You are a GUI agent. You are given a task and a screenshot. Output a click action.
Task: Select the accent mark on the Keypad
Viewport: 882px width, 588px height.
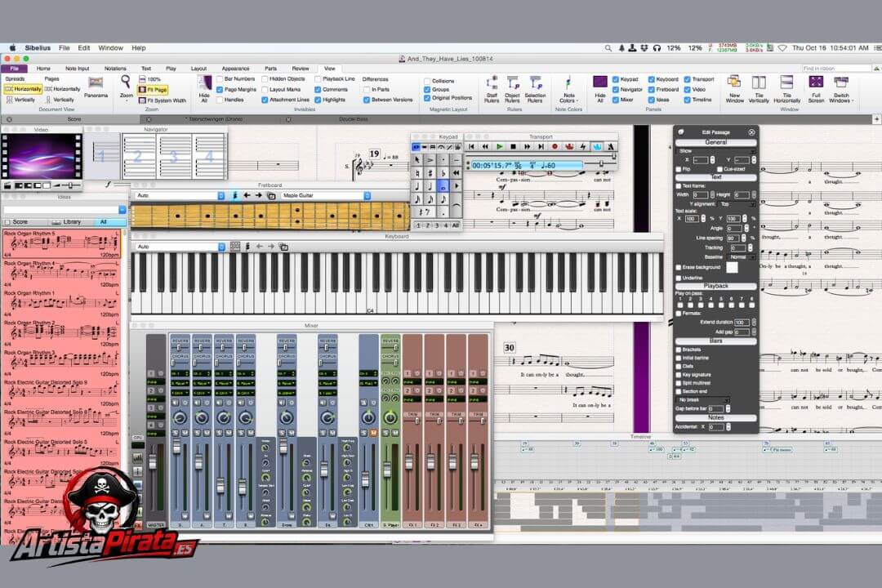[430, 160]
